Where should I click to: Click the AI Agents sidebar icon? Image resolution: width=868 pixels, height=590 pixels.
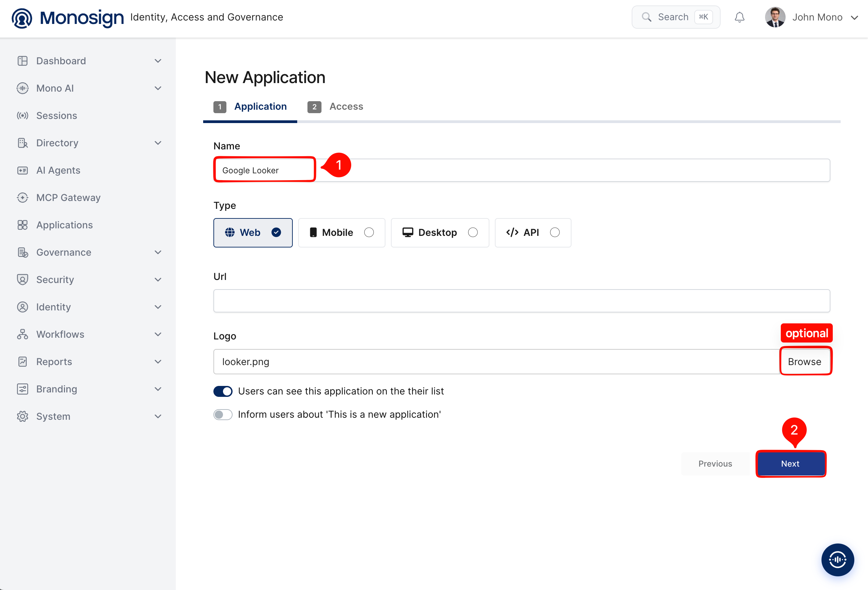[x=23, y=170]
